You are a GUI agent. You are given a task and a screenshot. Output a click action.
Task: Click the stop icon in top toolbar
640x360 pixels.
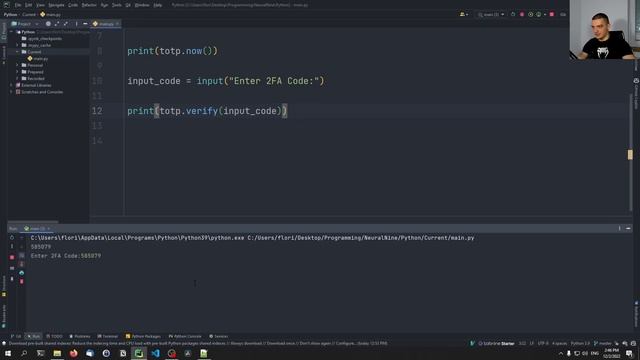pyautogui.click(x=552, y=14)
